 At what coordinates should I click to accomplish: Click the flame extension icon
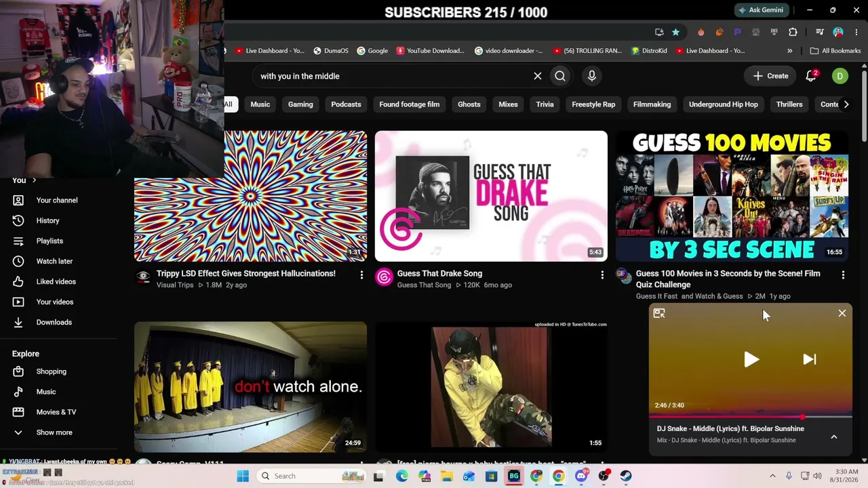pyautogui.click(x=701, y=32)
